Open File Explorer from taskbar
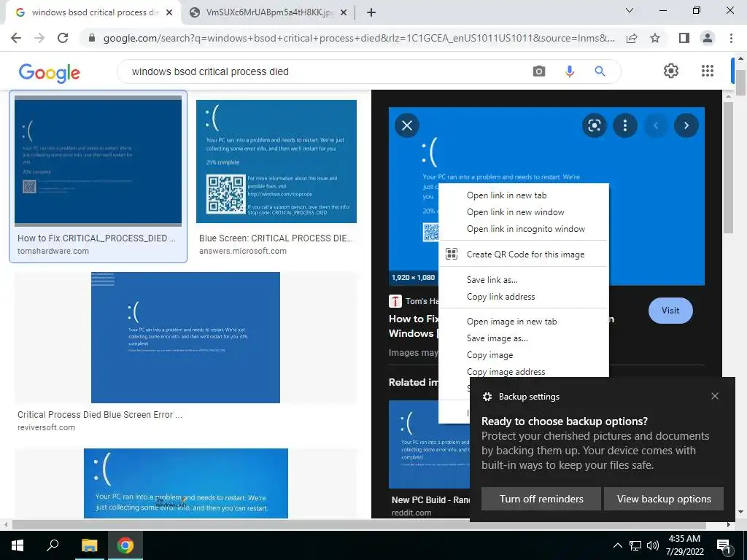This screenshot has height=560, width=747. coord(89,545)
